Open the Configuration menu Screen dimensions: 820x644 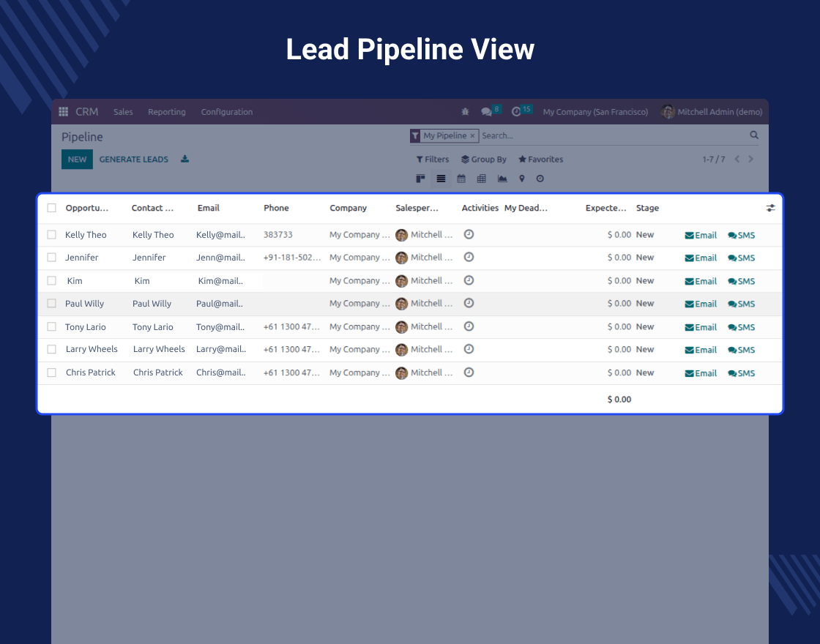pyautogui.click(x=227, y=112)
